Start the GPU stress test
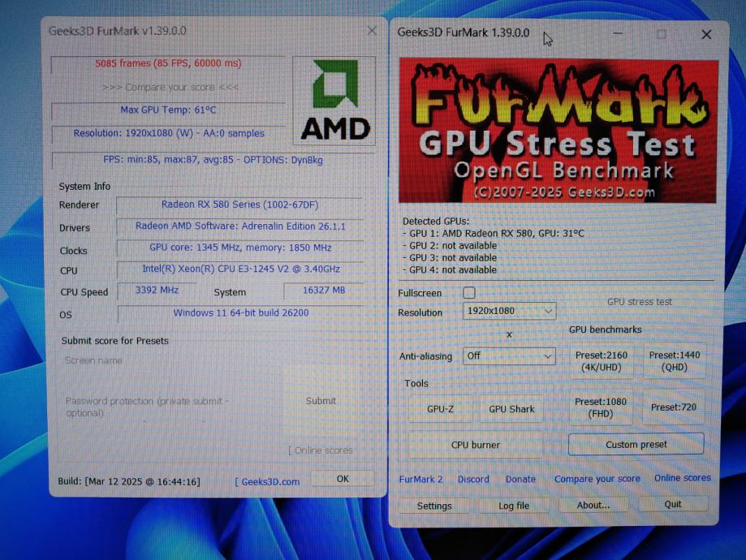746x560 pixels. point(639,302)
